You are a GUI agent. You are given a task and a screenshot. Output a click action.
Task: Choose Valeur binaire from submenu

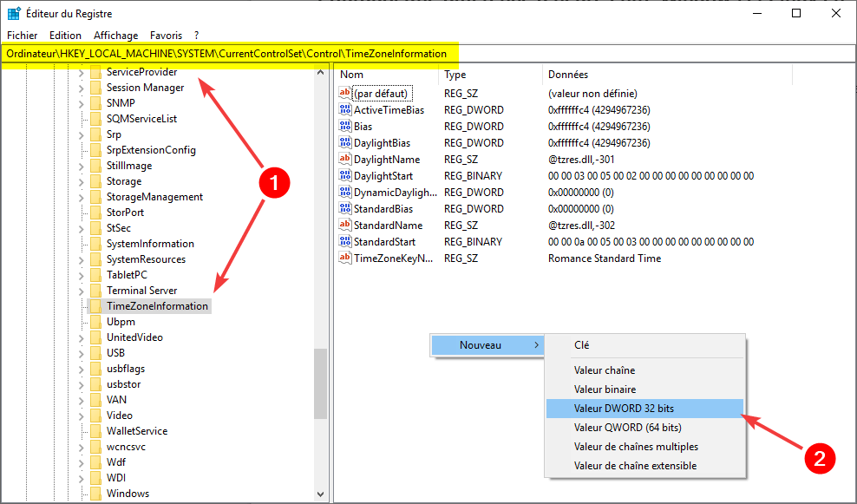(645, 389)
